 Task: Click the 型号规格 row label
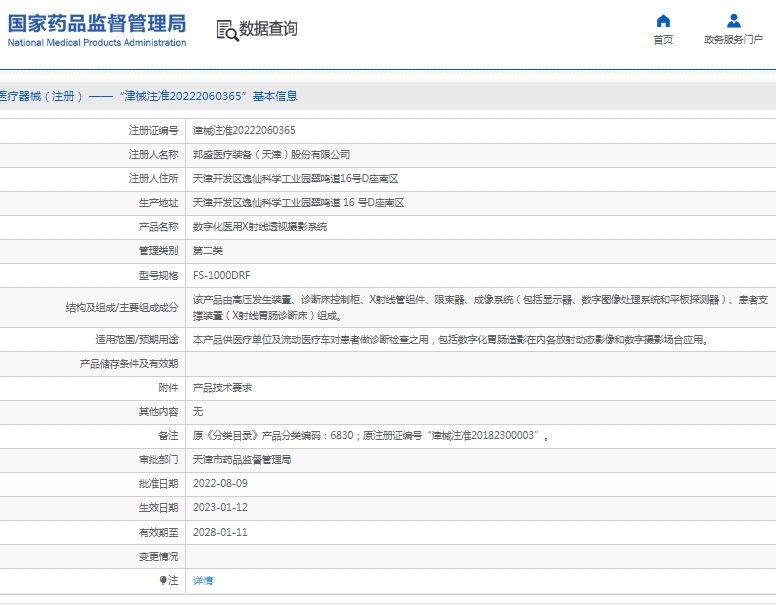pyautogui.click(x=158, y=275)
